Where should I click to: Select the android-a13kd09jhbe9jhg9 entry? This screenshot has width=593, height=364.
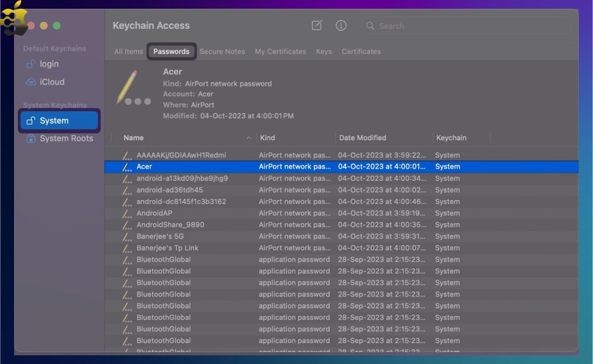341,179
